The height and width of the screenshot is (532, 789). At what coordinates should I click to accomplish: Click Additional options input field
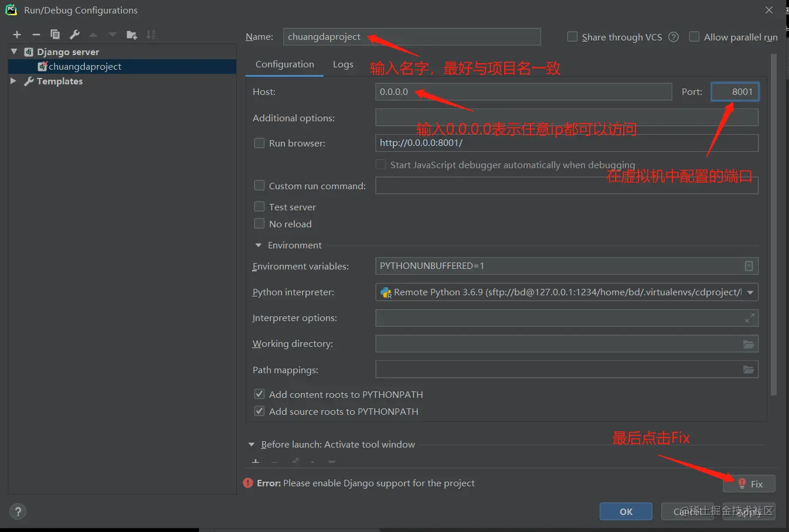point(567,118)
